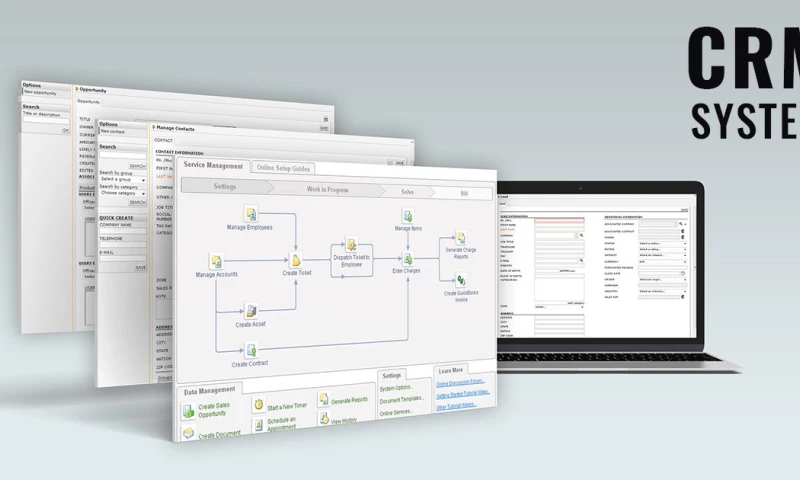The image size is (800, 480).
Task: Click the lookup icon beside E-mail field on laptop
Action: coord(581,261)
